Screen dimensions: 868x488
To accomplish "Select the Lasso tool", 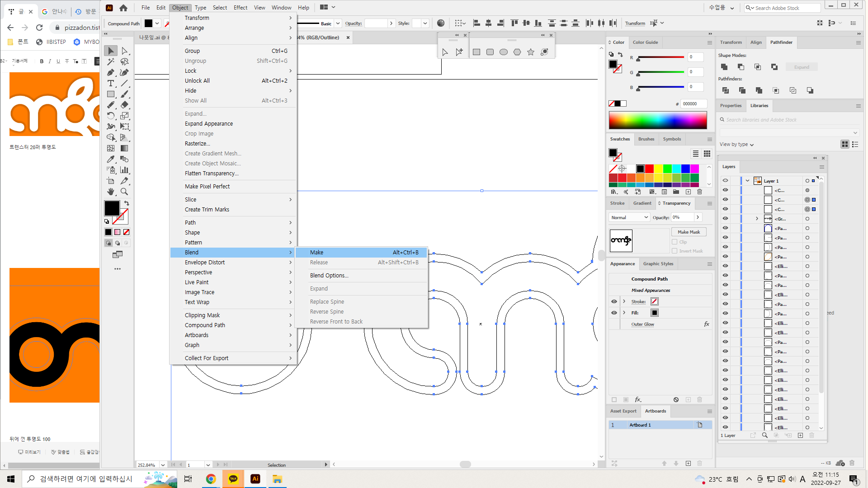I will tap(125, 62).
